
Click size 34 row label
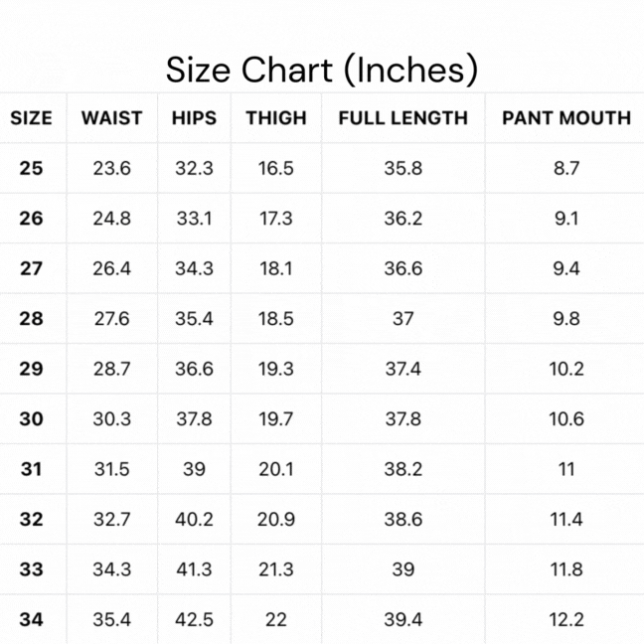(31, 620)
